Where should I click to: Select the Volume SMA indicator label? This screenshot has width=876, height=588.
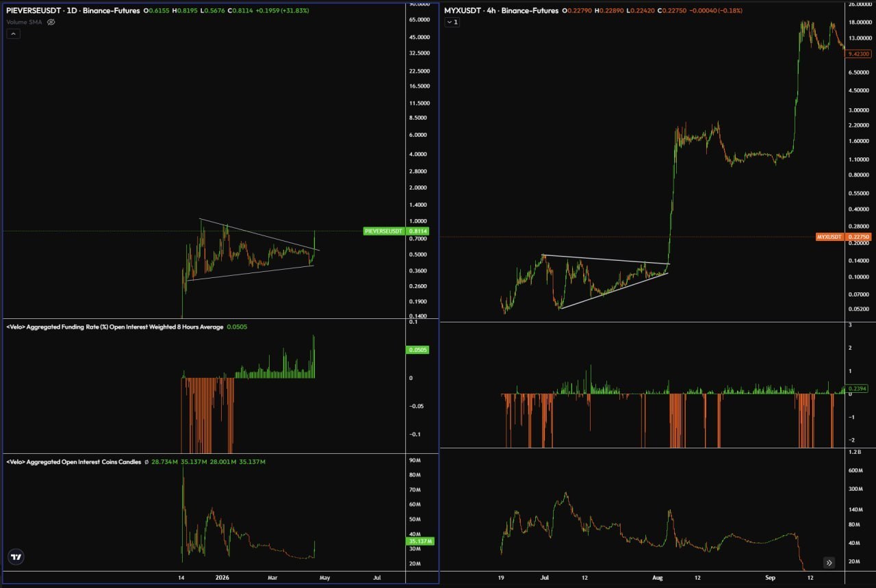(x=25, y=22)
